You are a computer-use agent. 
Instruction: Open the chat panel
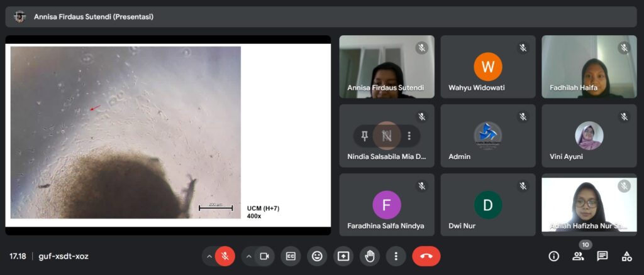(x=602, y=256)
